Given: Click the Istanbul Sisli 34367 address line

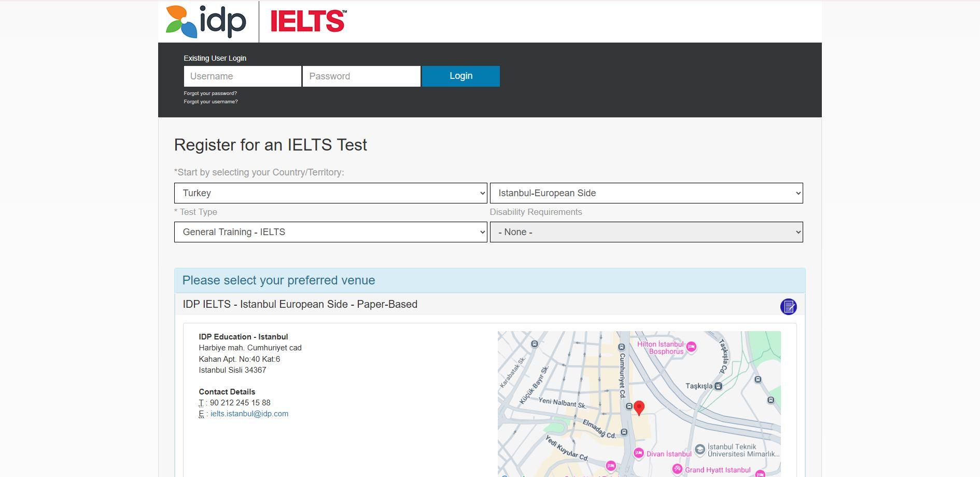Looking at the screenshot, I should click(x=232, y=370).
